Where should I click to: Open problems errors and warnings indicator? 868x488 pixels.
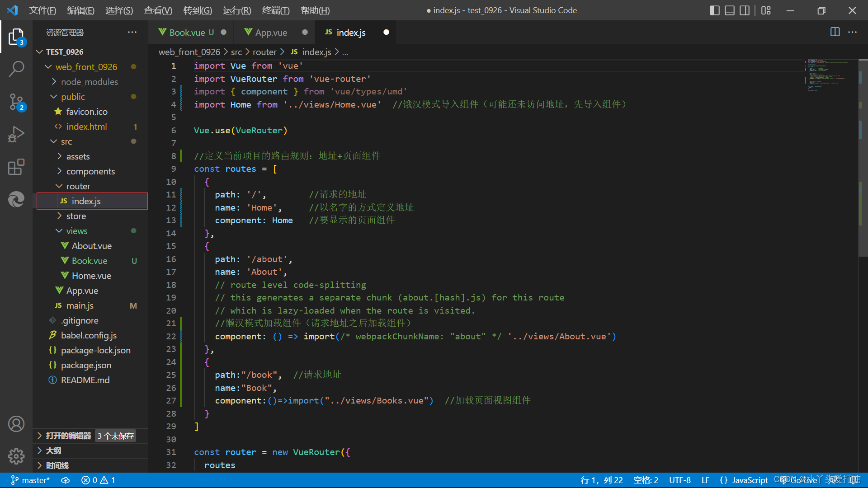pyautogui.click(x=98, y=480)
